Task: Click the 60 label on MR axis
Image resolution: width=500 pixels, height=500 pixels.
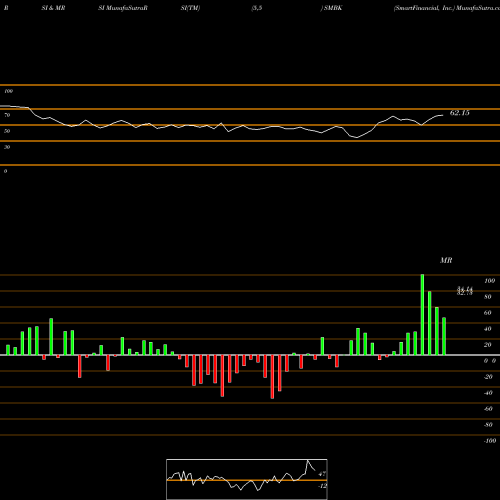Action: pyautogui.click(x=488, y=313)
